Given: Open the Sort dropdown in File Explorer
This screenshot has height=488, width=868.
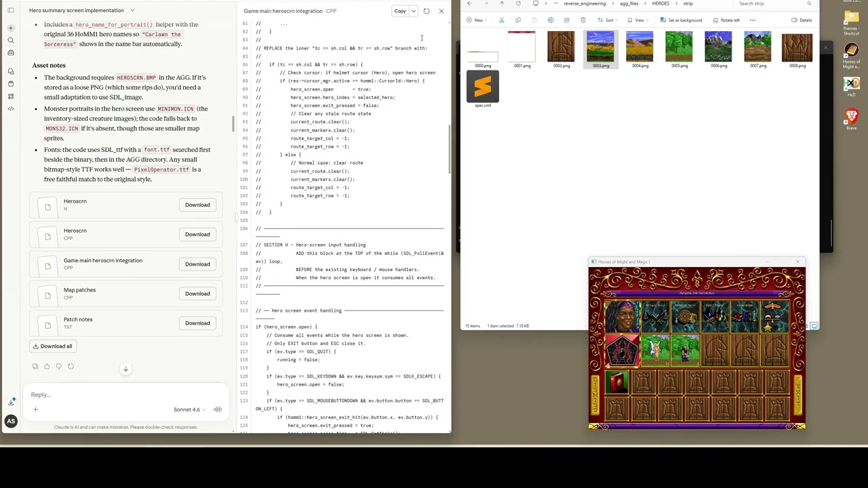Looking at the screenshot, I should [607, 20].
